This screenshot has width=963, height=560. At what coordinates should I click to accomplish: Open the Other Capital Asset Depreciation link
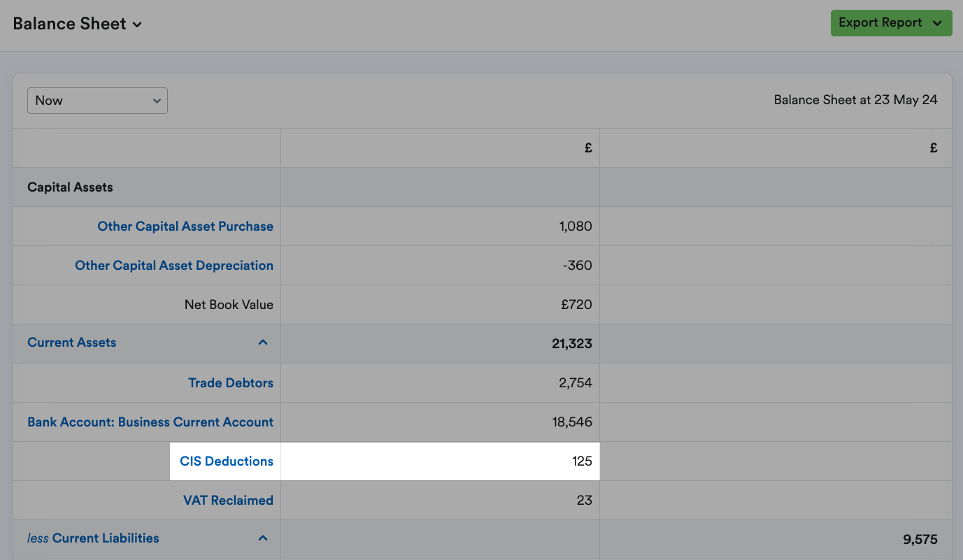(x=174, y=266)
